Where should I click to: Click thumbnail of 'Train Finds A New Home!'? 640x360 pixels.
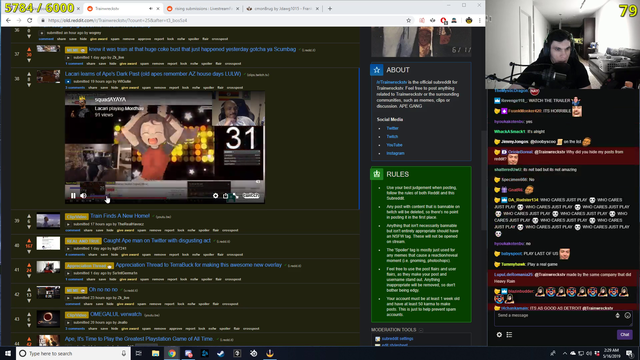point(48,221)
